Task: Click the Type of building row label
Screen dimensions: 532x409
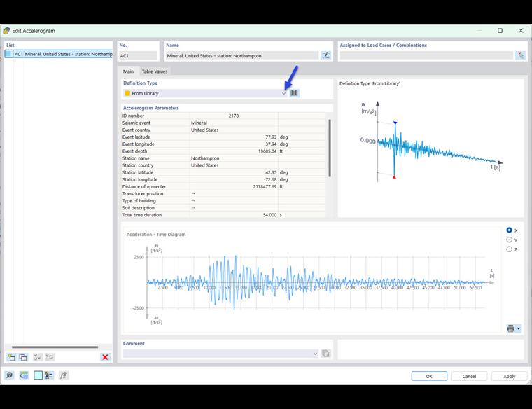Action: point(139,201)
